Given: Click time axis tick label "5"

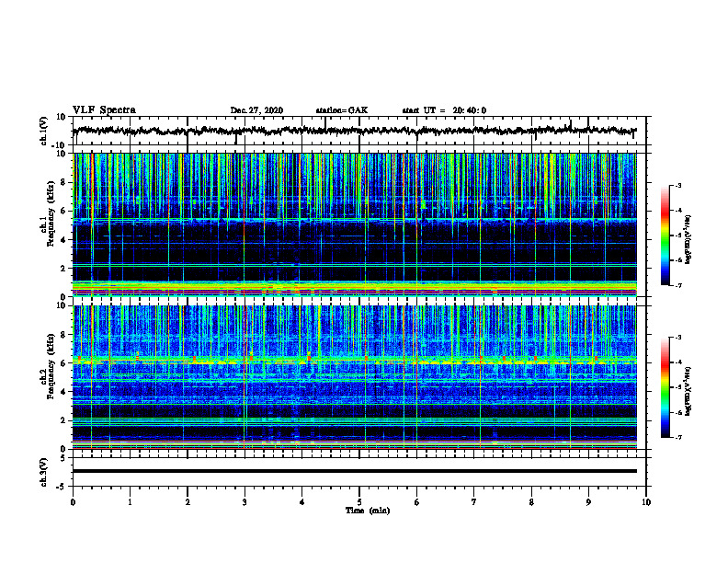Looking at the screenshot, I should pos(359,502).
